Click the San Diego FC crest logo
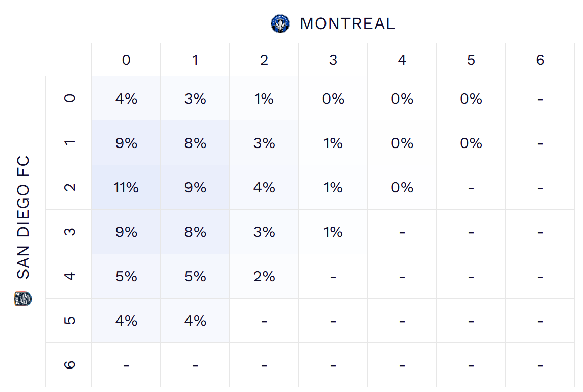The height and width of the screenshot is (392, 583). [24, 299]
